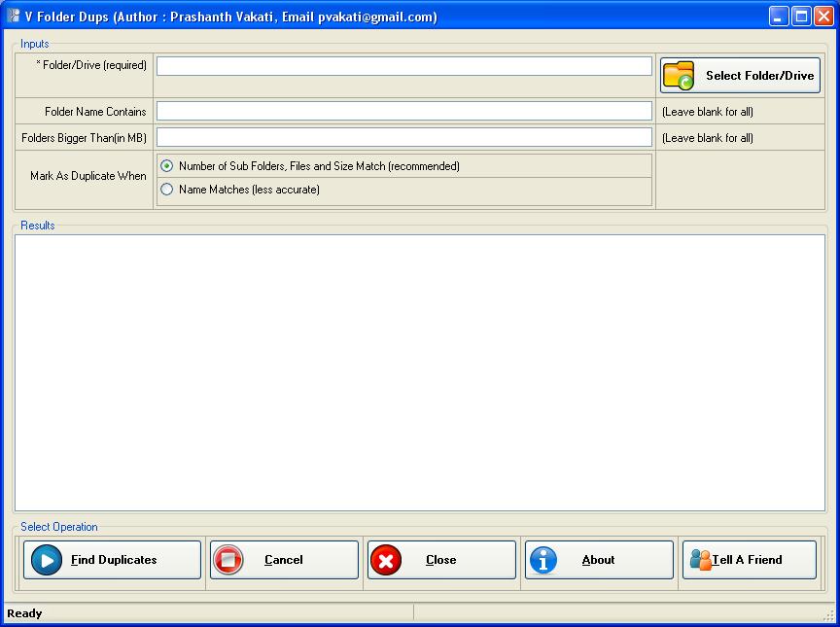Screen dimensions: 840x627
Task: Click the Cancel button label
Action: (283, 560)
